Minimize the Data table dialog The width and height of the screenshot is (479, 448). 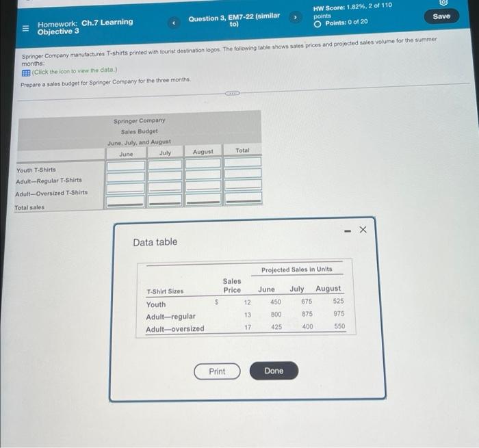pyautogui.click(x=348, y=231)
